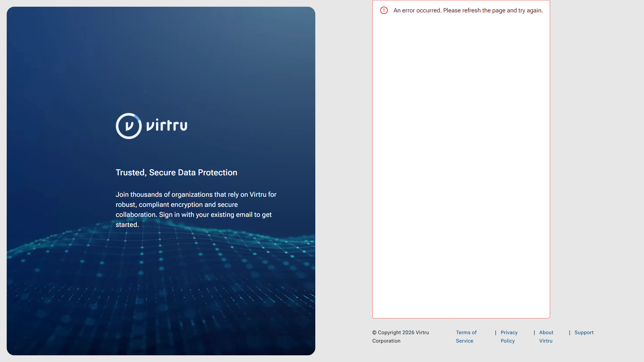Click the red error alert icon
Viewport: 644px width, 362px height.
(x=384, y=10)
